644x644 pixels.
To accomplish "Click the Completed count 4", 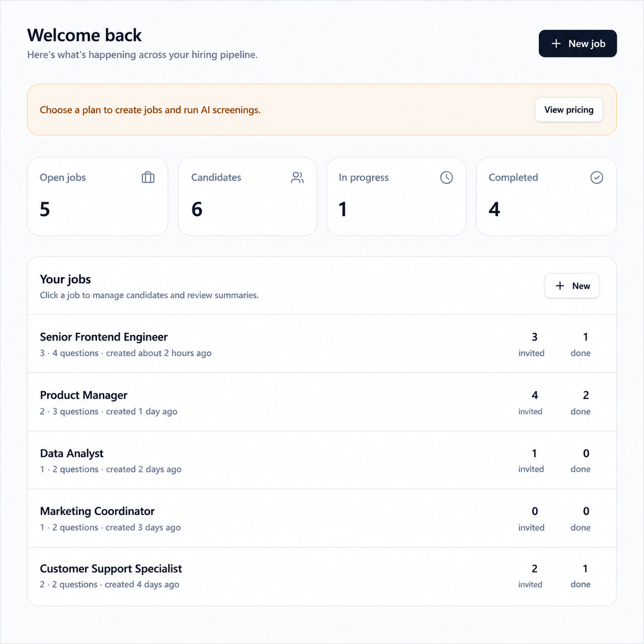I will click(x=494, y=209).
